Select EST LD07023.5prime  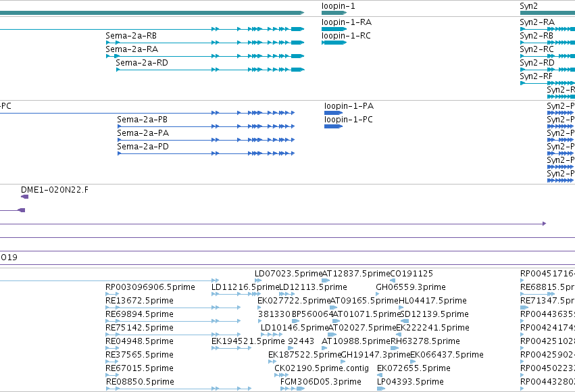[x=289, y=274]
